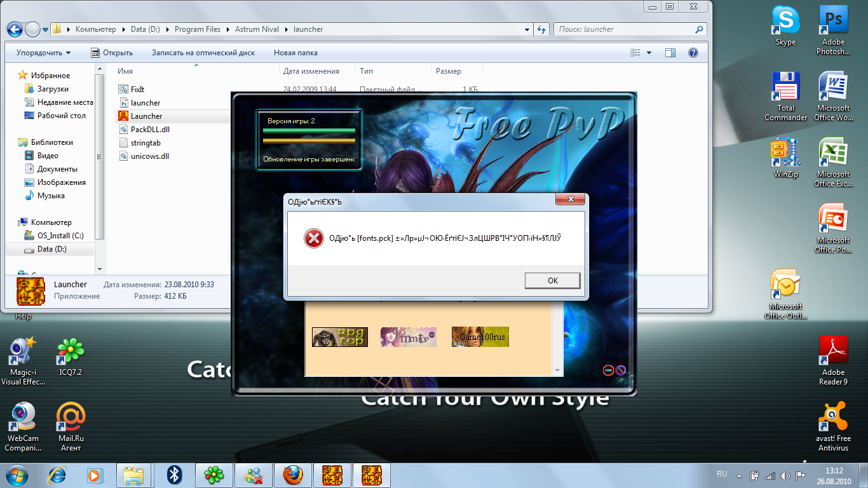Screen dimensions: 868x488
Task: Select the Total Commander desktop shortcut
Action: coord(785,96)
